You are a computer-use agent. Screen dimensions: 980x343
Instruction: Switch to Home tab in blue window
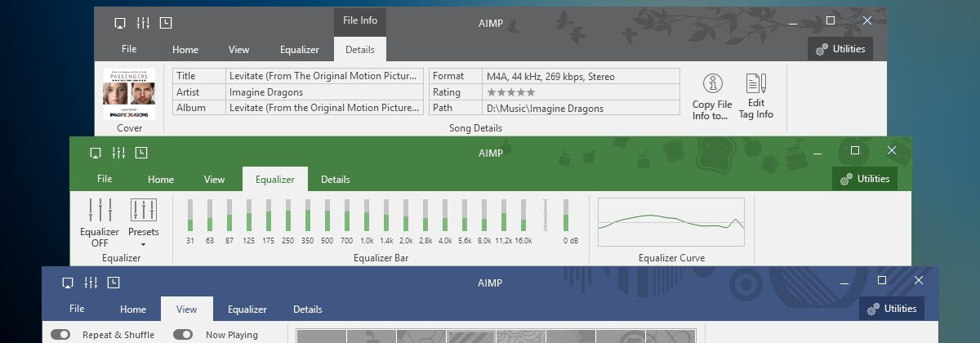click(133, 309)
